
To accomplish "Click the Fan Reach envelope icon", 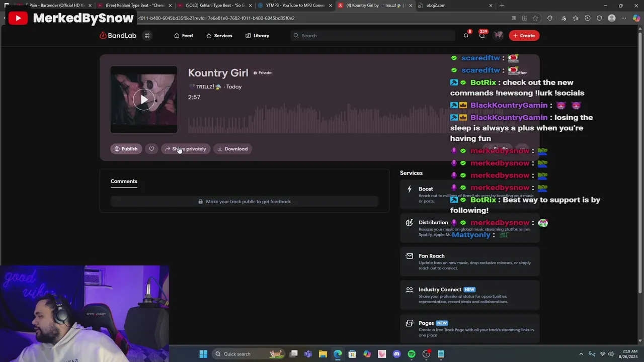I will click(x=409, y=256).
